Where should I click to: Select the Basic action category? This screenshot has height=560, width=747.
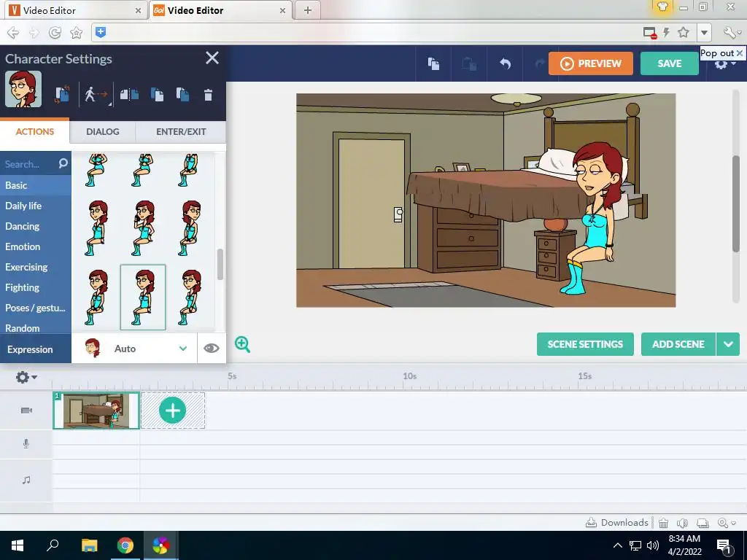[36, 185]
